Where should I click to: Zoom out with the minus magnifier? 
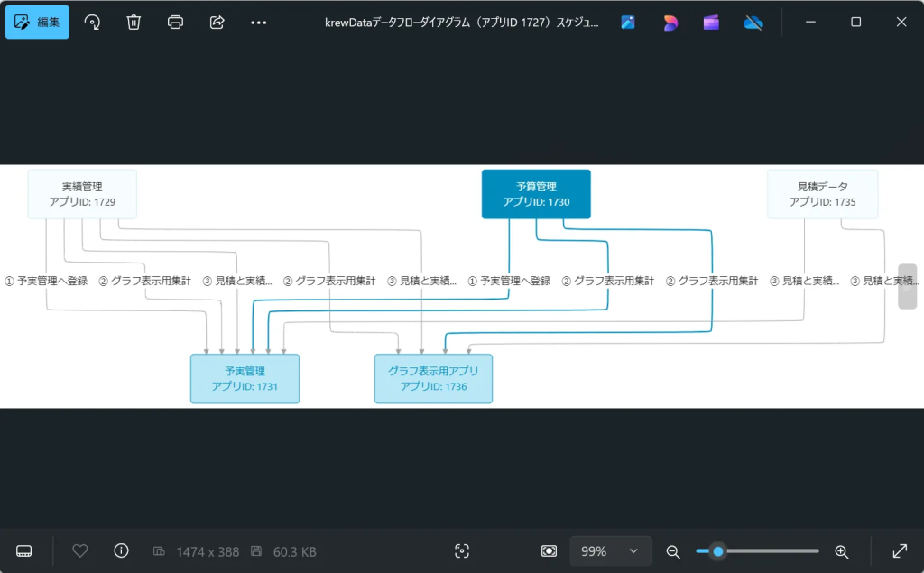pyautogui.click(x=673, y=551)
